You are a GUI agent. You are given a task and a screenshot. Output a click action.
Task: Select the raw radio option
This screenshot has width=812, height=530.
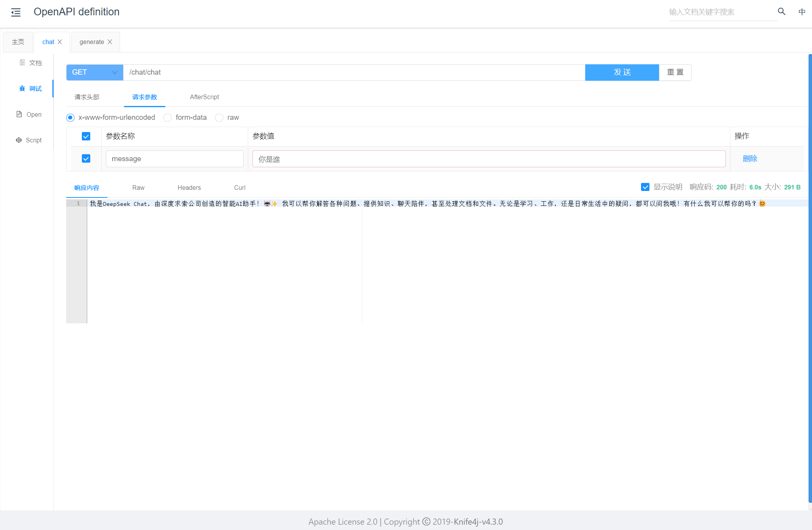[219, 117]
